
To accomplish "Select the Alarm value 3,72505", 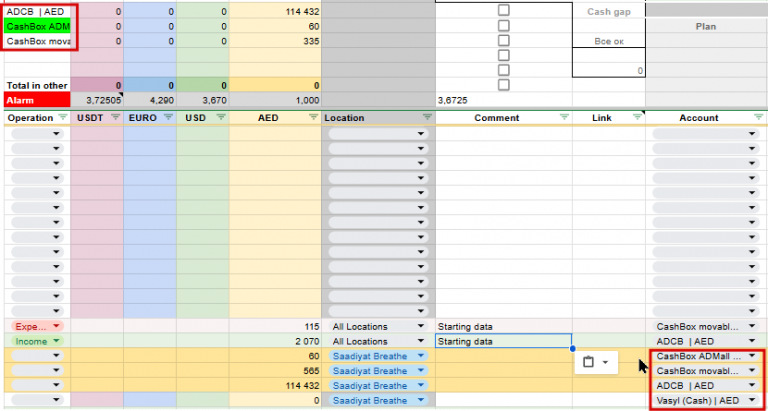I will pyautogui.click(x=97, y=100).
